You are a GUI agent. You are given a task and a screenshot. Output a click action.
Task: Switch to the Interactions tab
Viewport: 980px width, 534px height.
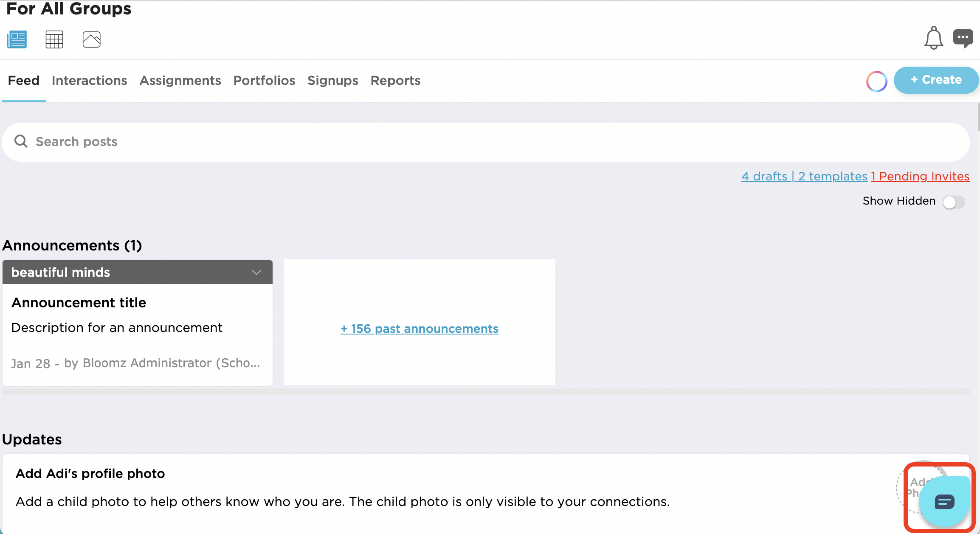tap(89, 81)
